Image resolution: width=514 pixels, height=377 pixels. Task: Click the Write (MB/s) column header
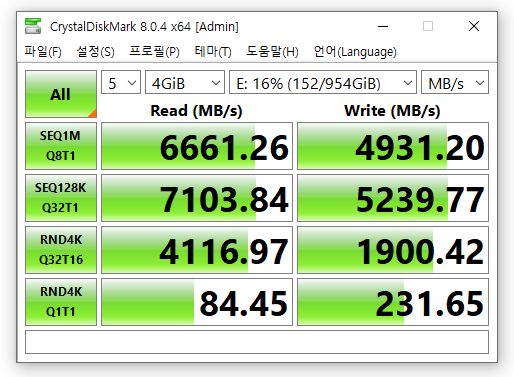point(392,111)
